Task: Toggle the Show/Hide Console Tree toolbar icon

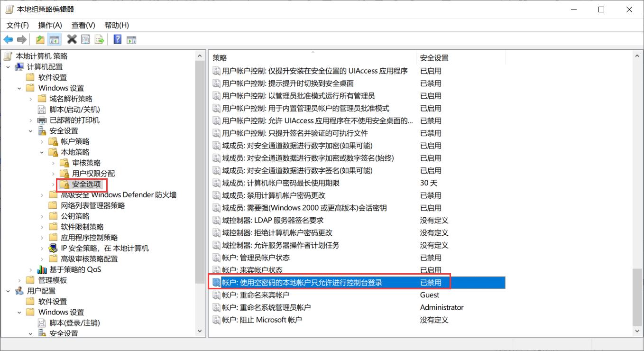Action: pos(55,39)
